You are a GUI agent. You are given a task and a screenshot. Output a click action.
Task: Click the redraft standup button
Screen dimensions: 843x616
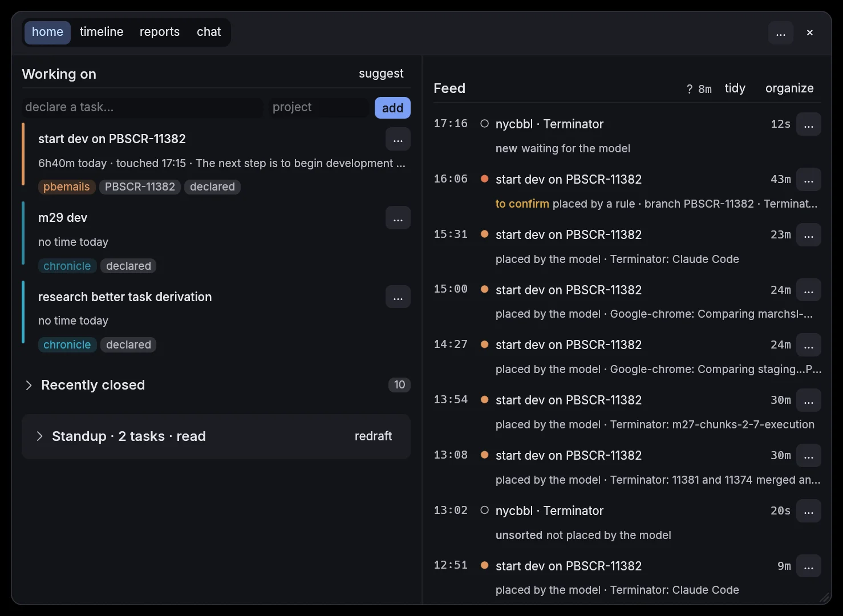[x=373, y=436]
